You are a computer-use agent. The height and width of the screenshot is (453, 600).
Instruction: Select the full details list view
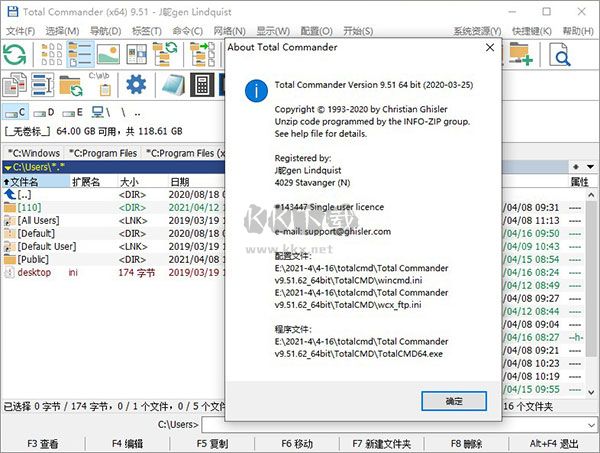[80, 55]
